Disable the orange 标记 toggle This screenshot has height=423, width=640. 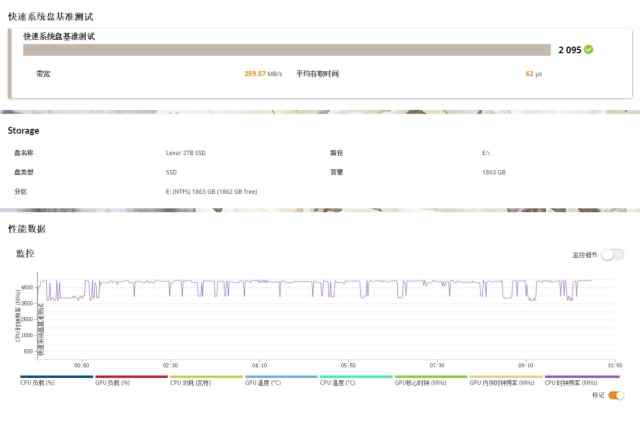click(x=616, y=395)
